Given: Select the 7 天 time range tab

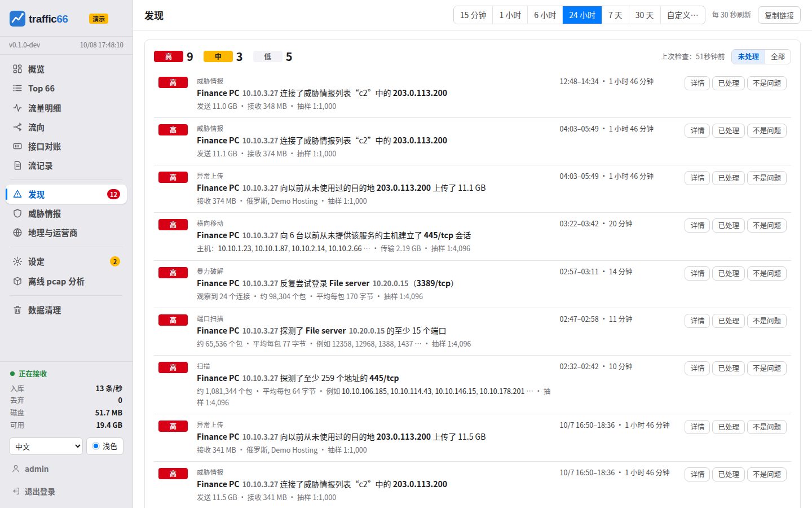Looking at the screenshot, I should pos(615,15).
